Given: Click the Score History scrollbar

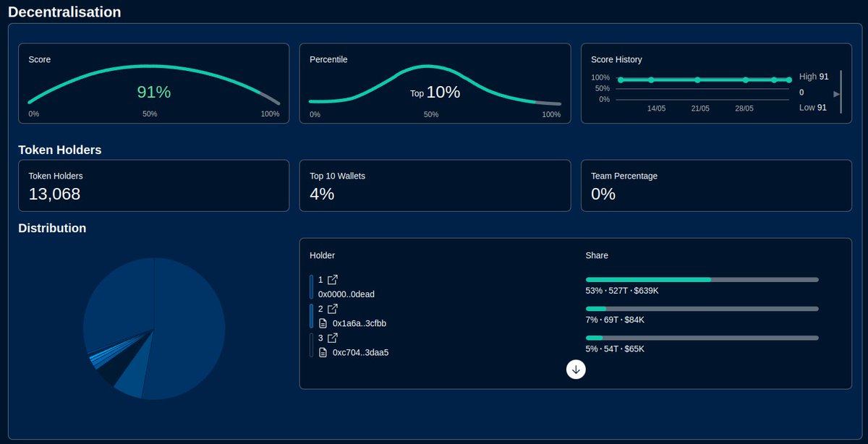Looking at the screenshot, I should coord(841,92).
